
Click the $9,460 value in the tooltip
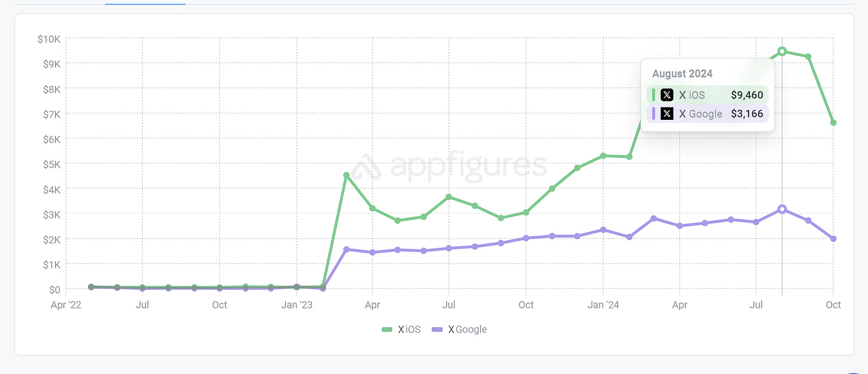click(x=747, y=95)
